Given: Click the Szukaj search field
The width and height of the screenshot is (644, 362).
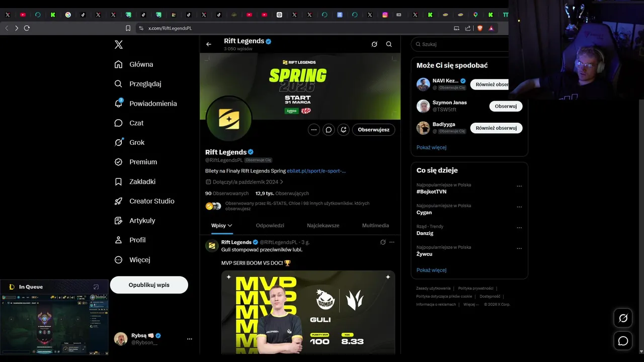Looking at the screenshot, I should click(460, 44).
